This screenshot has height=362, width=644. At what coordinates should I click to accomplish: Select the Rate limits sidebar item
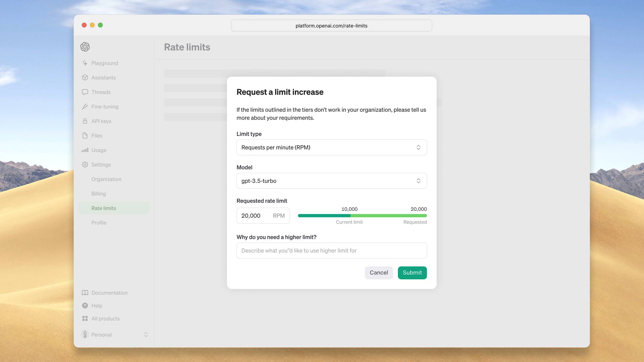point(114,208)
